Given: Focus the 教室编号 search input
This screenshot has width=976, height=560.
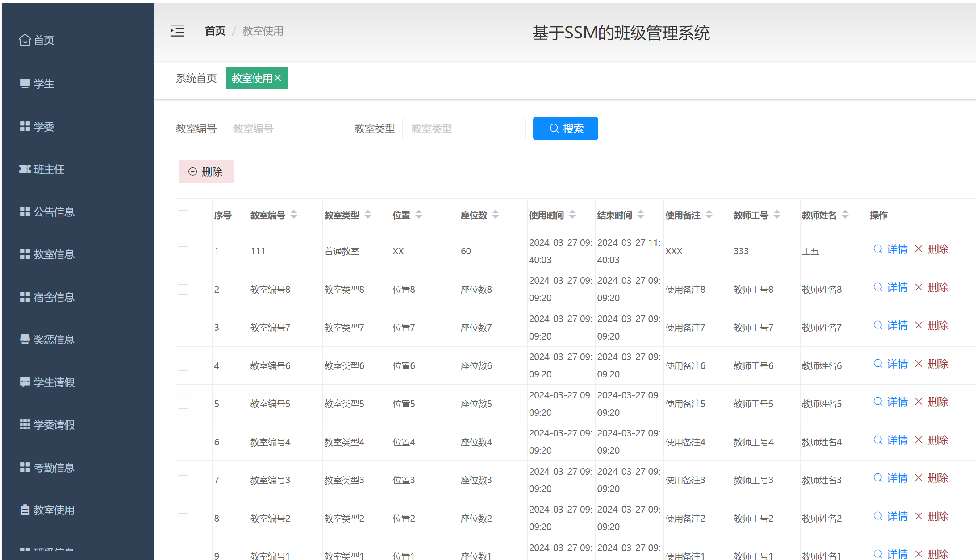Looking at the screenshot, I should click(x=285, y=129).
